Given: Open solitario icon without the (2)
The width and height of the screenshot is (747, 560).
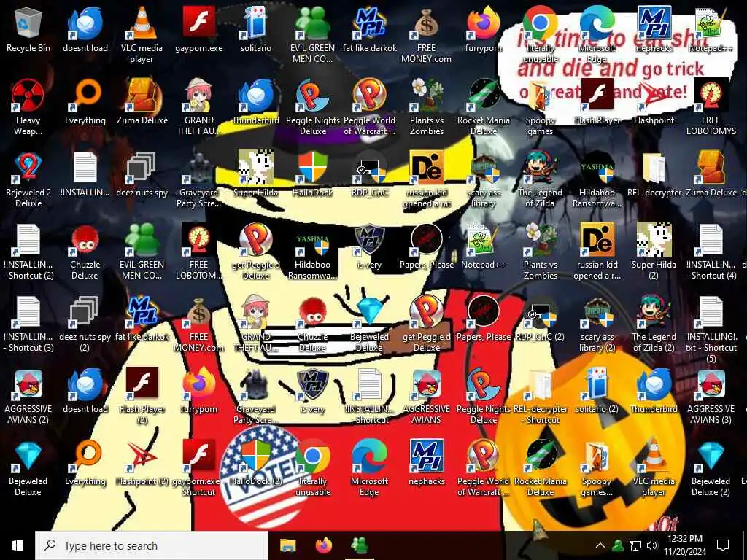Looking at the screenshot, I should click(256, 31).
